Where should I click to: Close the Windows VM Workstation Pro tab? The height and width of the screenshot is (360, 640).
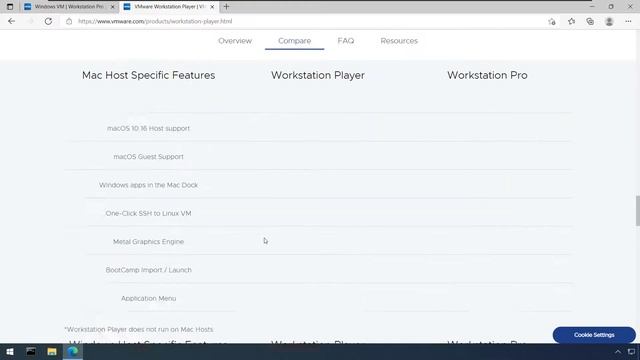click(113, 7)
